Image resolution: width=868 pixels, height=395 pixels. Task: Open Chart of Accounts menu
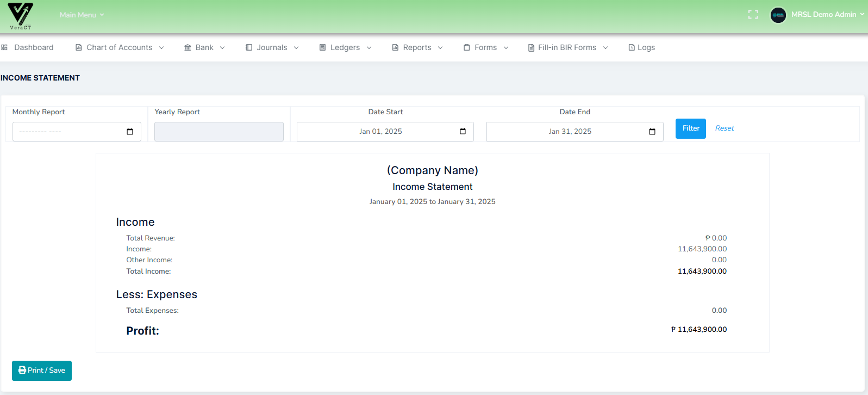click(x=119, y=47)
